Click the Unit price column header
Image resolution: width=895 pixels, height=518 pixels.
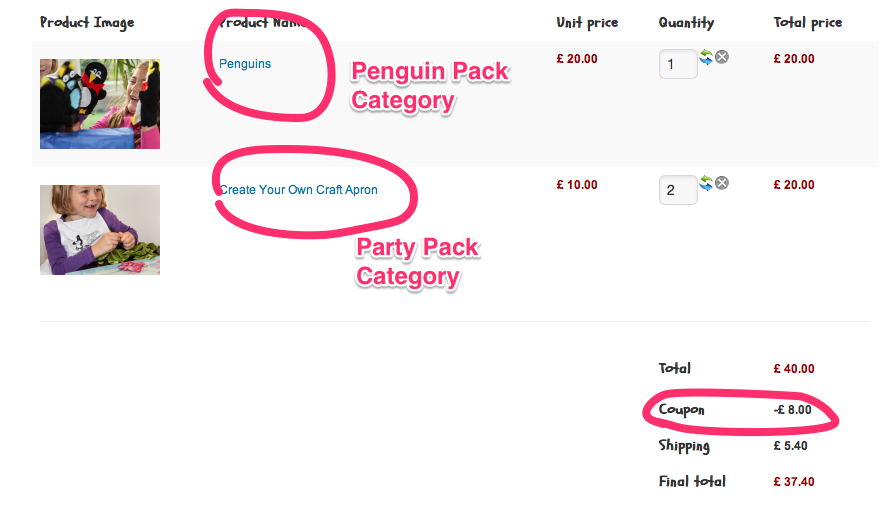[x=587, y=22]
